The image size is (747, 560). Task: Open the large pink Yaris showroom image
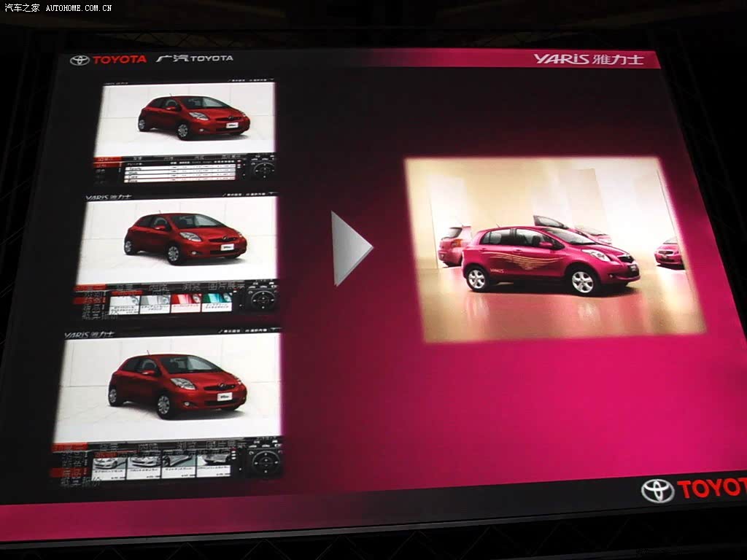click(554, 249)
